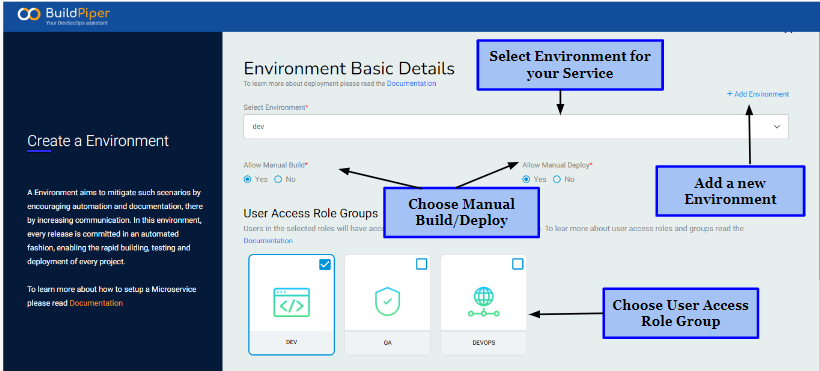Open the Select Environment dropdown

516,127
